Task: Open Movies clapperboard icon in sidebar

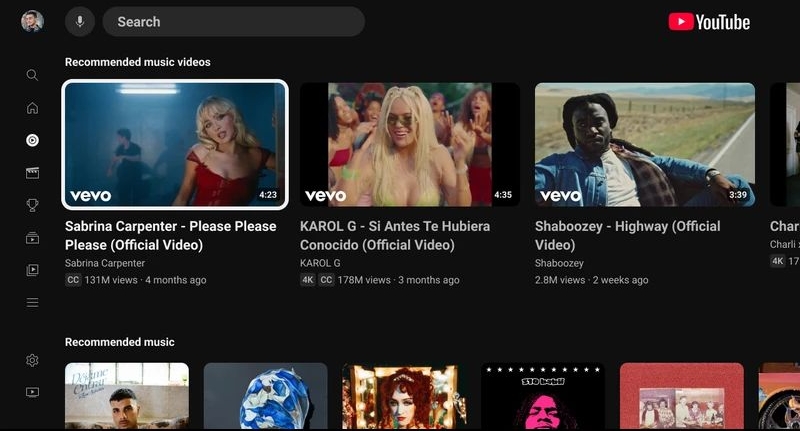Action: click(32, 173)
